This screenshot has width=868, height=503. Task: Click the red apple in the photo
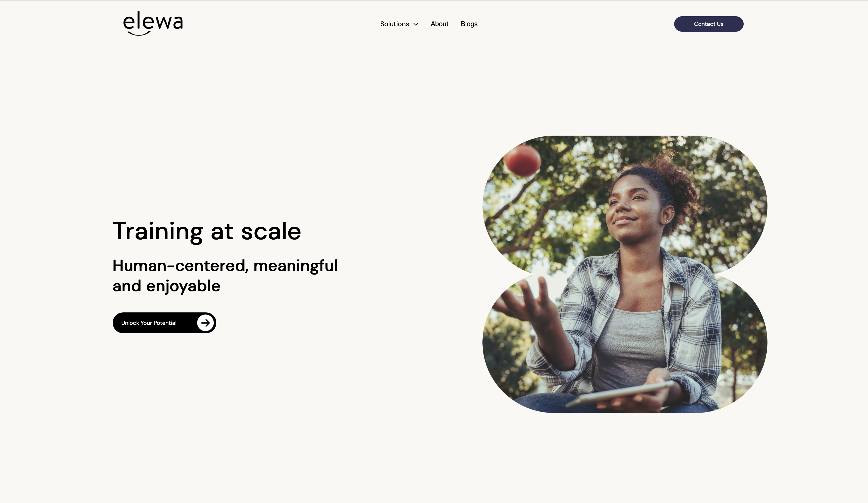[x=522, y=161]
